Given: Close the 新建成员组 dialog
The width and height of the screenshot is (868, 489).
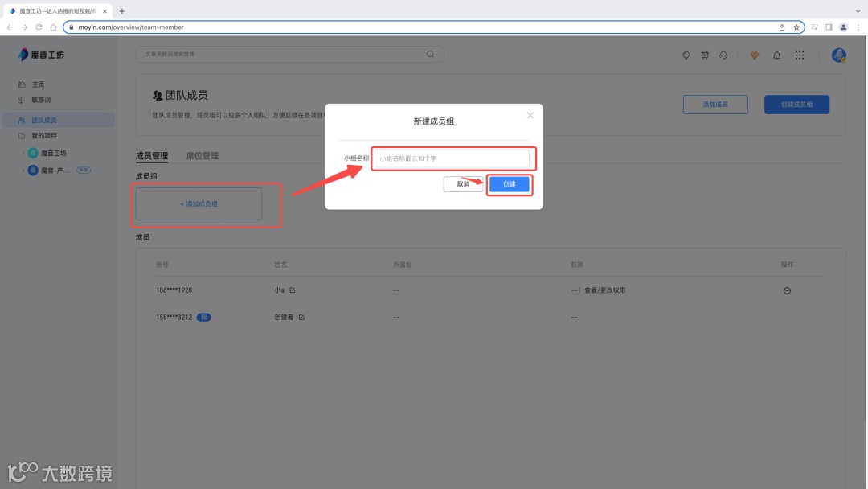Looking at the screenshot, I should tap(530, 115).
